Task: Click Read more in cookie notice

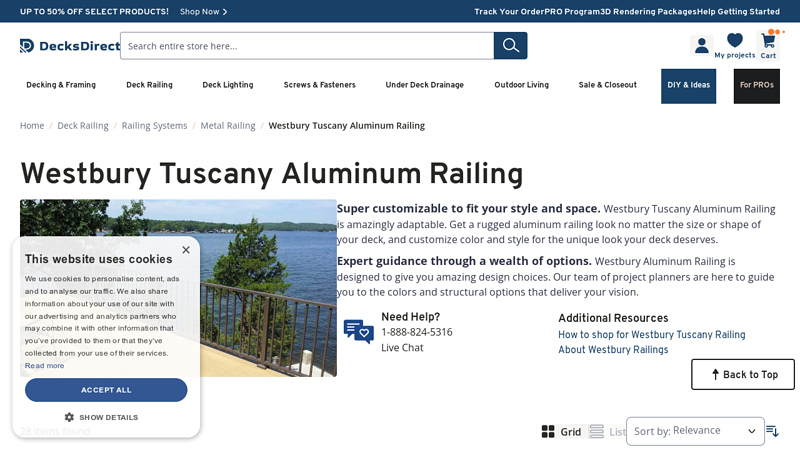Action: [44, 366]
